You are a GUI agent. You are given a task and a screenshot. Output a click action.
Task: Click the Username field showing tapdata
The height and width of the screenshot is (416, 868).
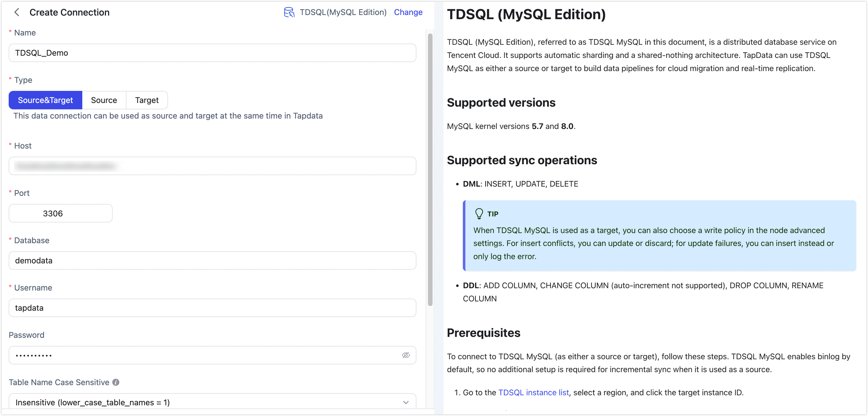(x=212, y=308)
